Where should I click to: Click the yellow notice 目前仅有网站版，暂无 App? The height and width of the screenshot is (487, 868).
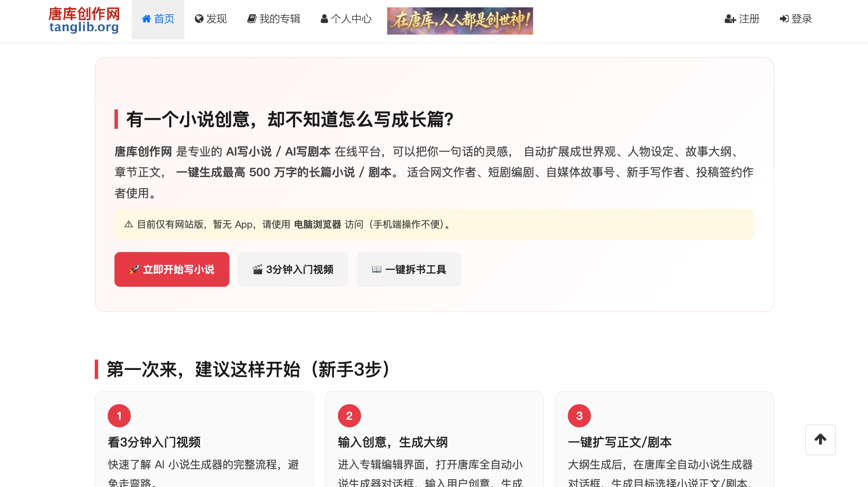click(434, 224)
